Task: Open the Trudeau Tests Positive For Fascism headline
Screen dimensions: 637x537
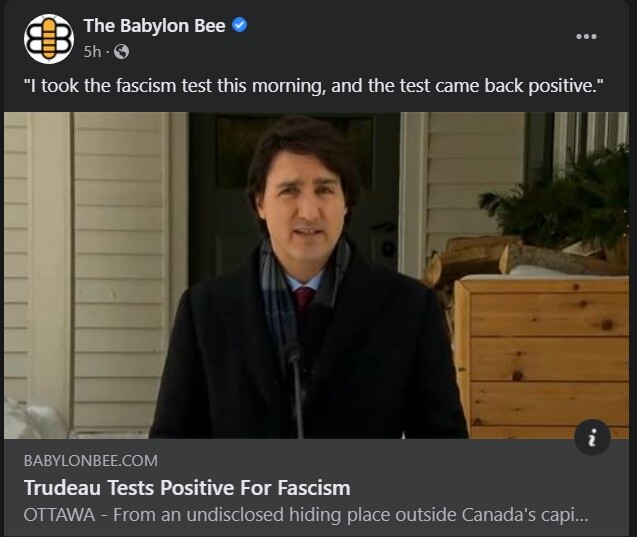Action: (x=187, y=488)
